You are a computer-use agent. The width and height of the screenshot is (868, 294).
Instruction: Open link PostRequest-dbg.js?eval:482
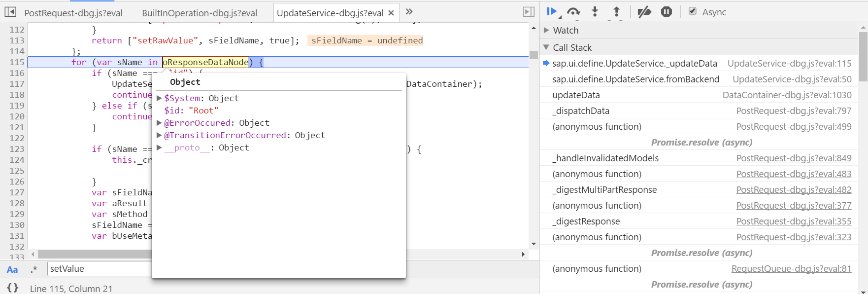pyautogui.click(x=794, y=189)
